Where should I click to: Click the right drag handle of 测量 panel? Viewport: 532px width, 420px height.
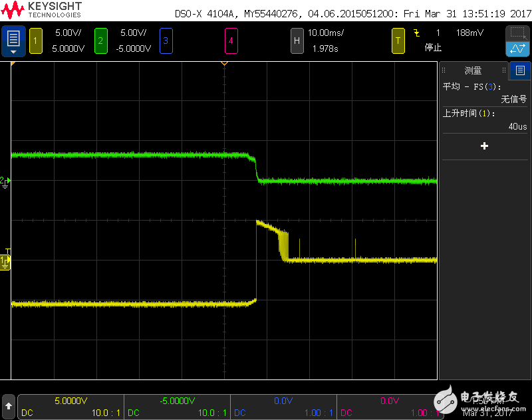(504, 70)
